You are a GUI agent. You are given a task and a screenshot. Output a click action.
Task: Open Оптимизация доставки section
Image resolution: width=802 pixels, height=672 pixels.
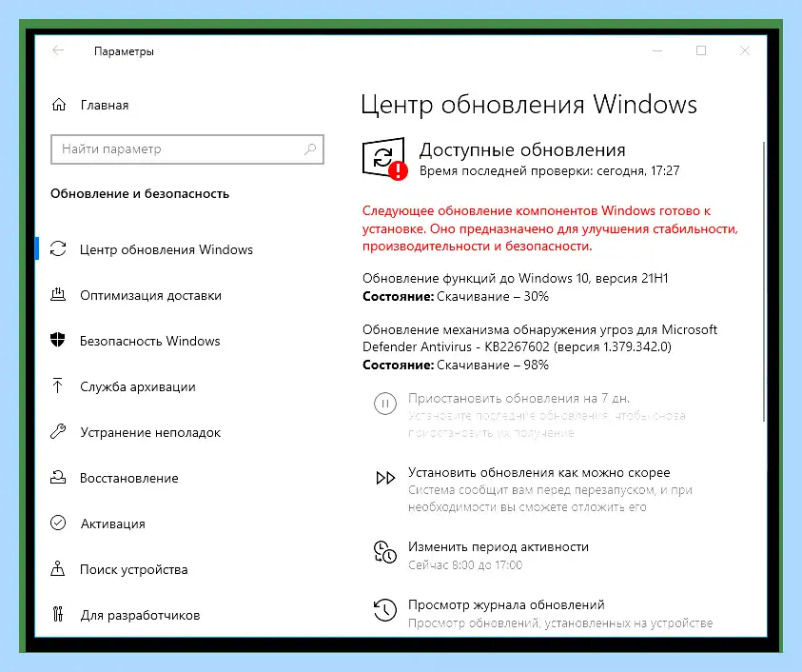pyautogui.click(x=150, y=295)
